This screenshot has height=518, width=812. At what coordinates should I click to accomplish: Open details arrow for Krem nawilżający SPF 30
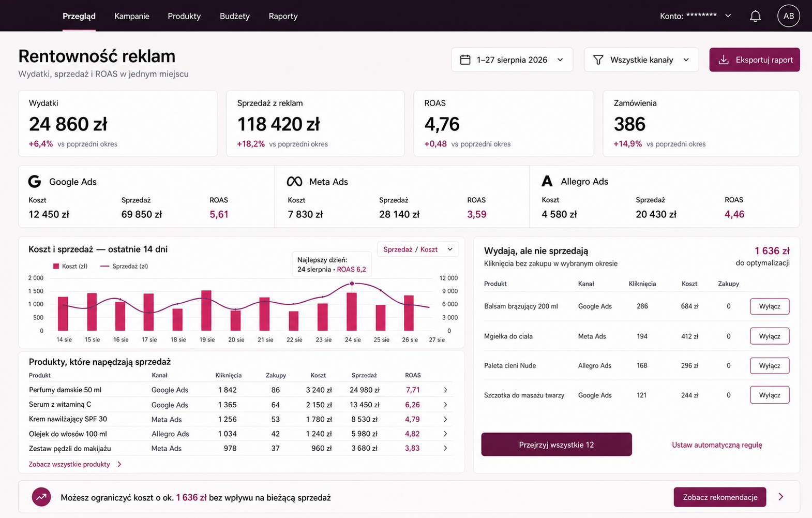click(x=445, y=419)
